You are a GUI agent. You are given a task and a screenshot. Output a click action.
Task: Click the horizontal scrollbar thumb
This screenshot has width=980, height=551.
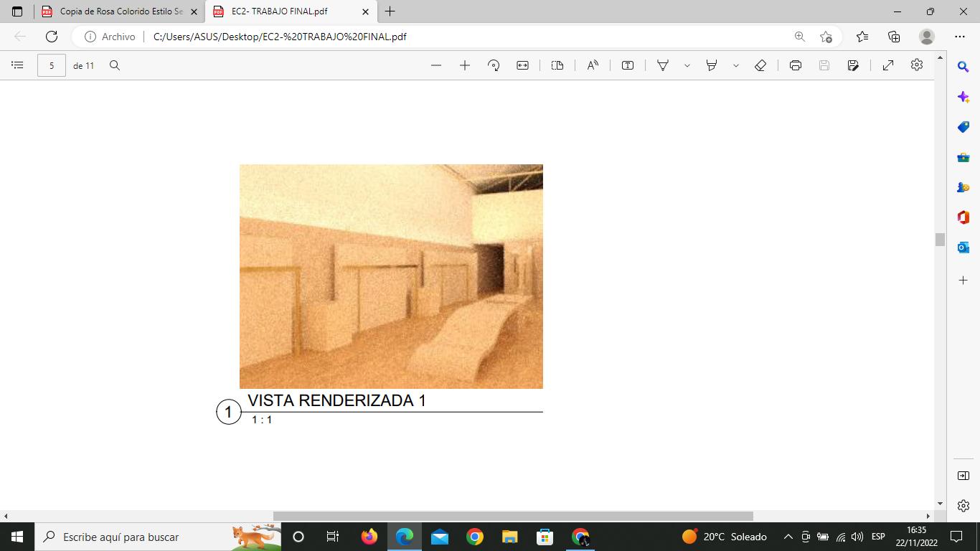point(513,516)
